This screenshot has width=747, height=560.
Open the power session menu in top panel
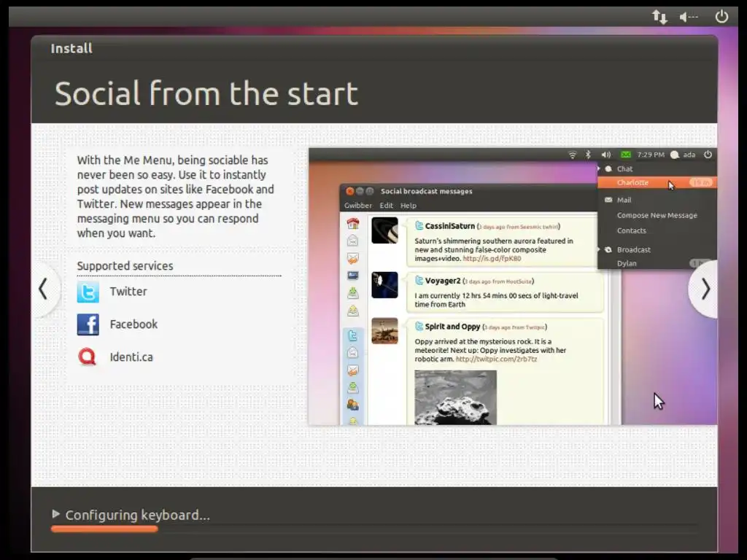(x=721, y=17)
